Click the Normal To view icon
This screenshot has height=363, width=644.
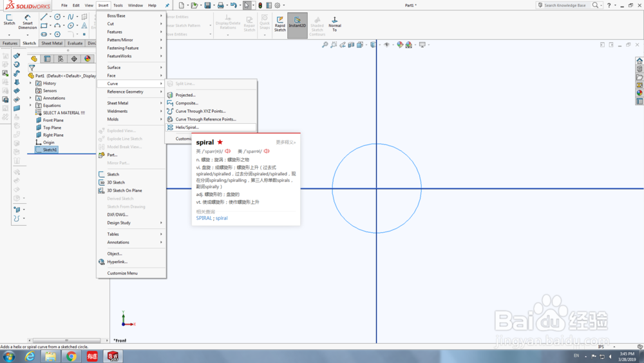pos(335,25)
